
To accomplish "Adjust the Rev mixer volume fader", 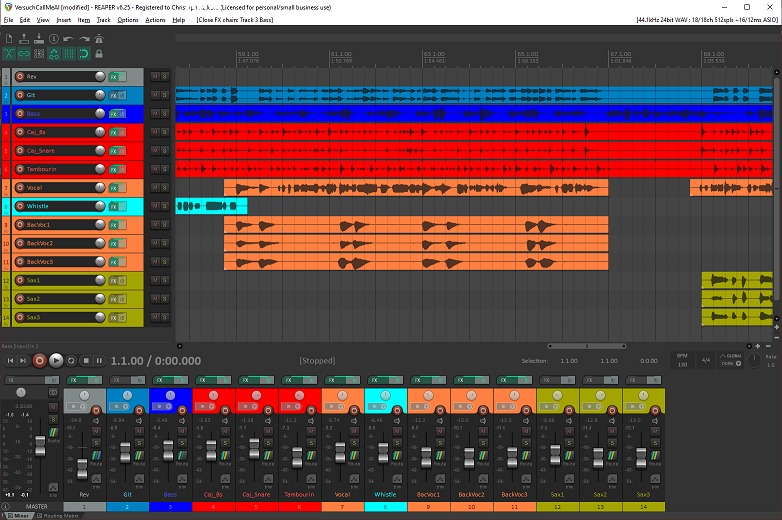I will [x=82, y=469].
